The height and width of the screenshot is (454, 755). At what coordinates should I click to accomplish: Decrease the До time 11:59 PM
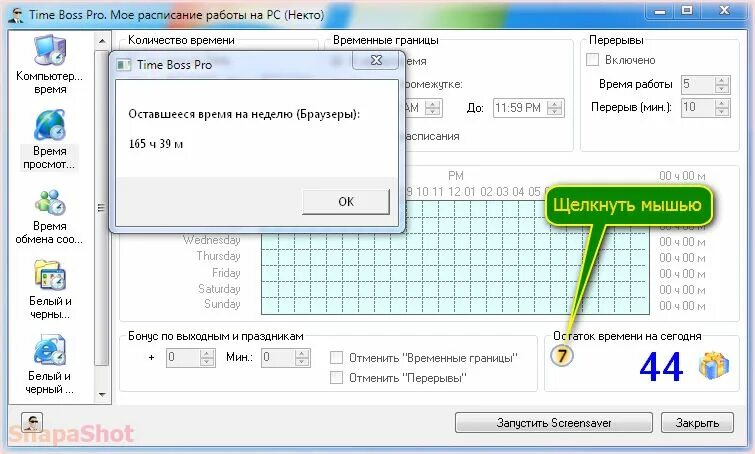pyautogui.click(x=555, y=112)
